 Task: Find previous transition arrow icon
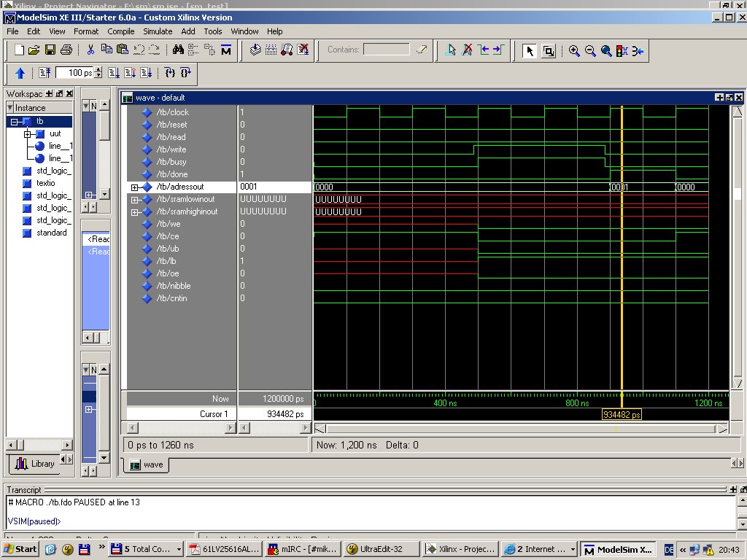tap(484, 50)
